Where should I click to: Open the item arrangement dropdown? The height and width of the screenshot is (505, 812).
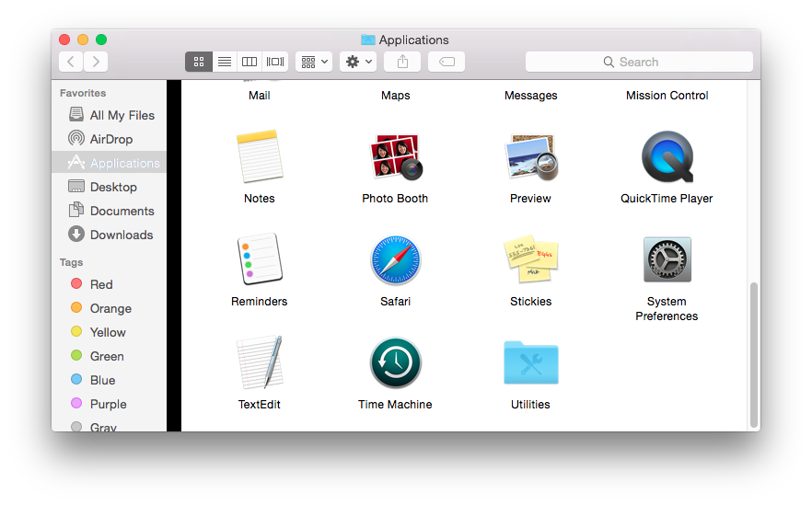314,62
